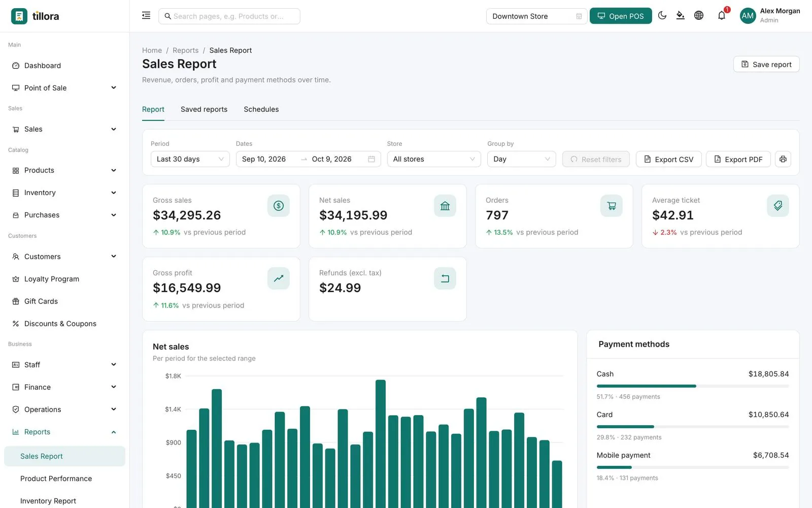Expand the Point of Sale menu

[x=64, y=88]
